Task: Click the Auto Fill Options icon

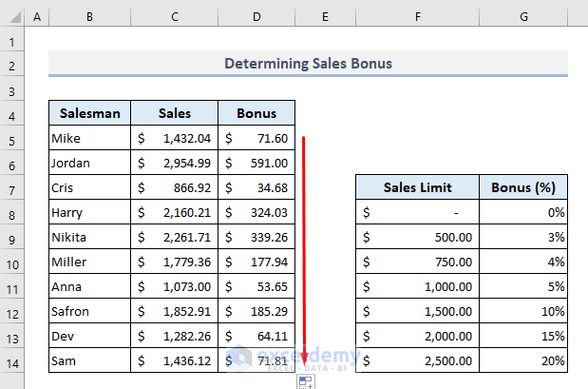Action: (x=305, y=380)
